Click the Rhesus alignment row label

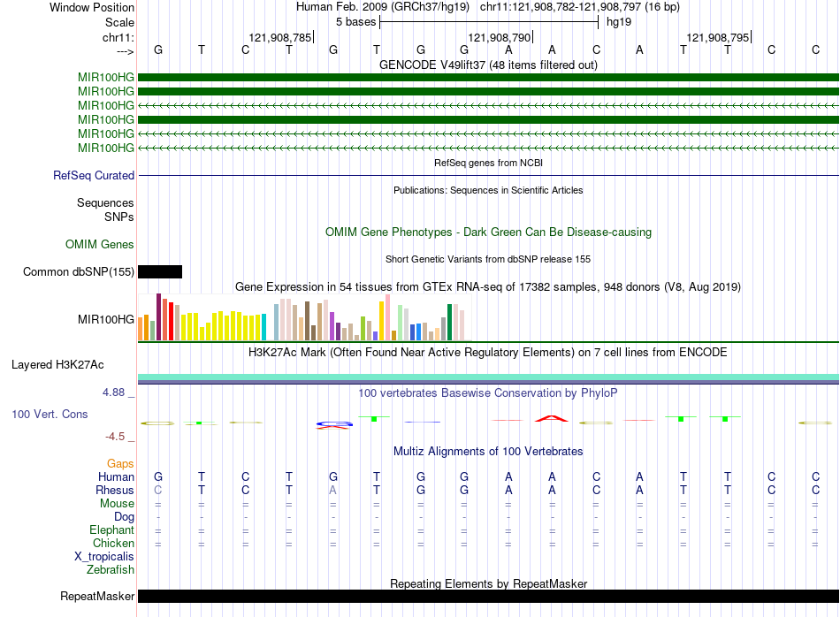point(115,490)
